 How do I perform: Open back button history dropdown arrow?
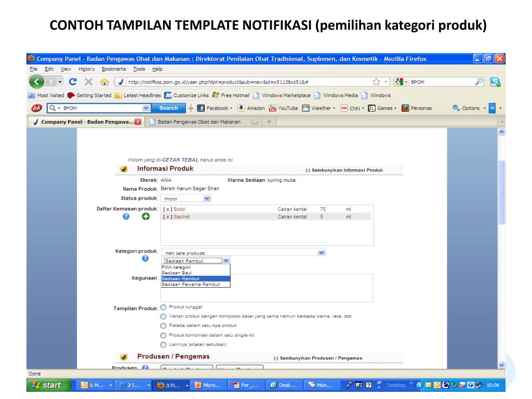[x=60, y=82]
